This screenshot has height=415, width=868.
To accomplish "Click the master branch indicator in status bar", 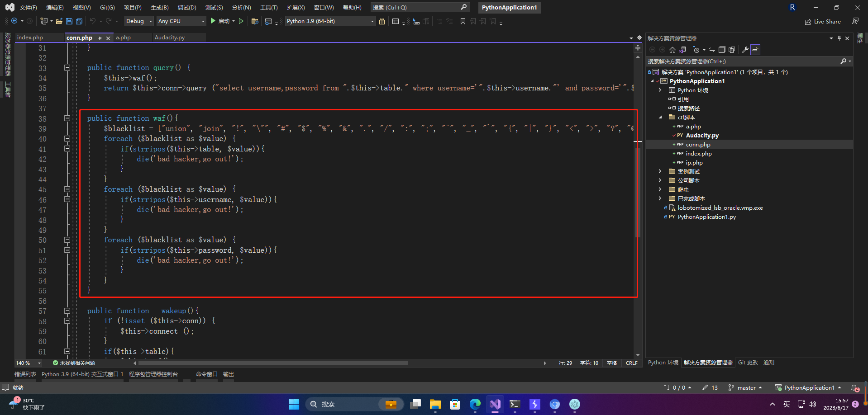I will (745, 388).
